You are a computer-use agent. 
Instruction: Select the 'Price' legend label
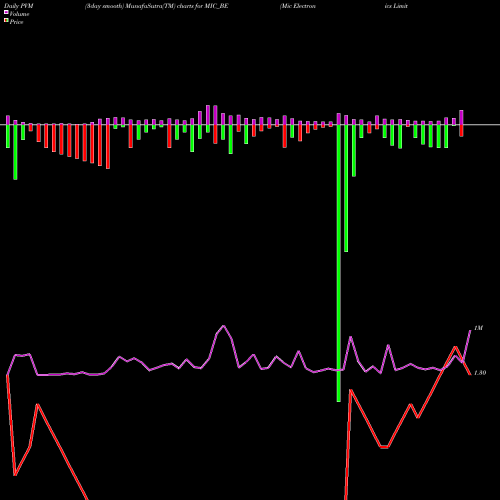(16, 22)
